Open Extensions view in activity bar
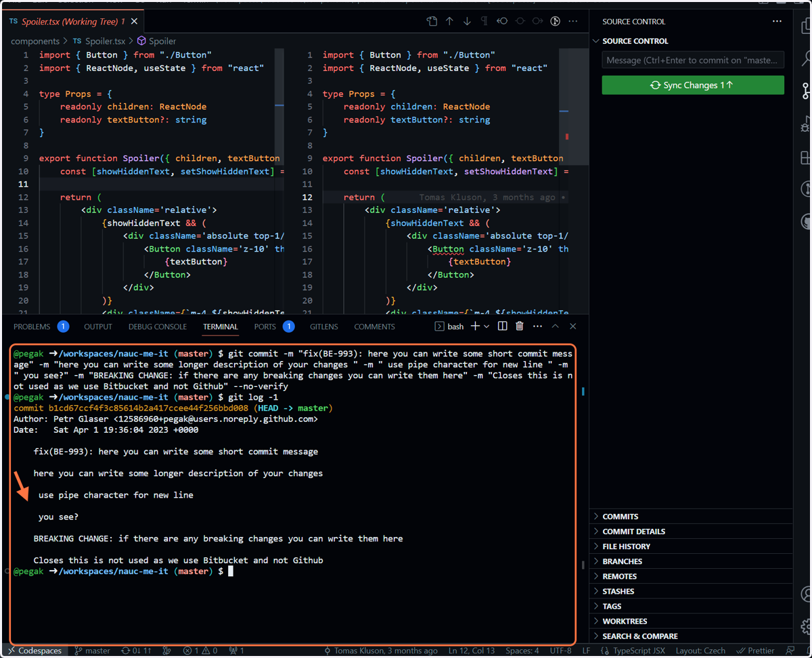Image resolution: width=812 pixels, height=658 pixels. 805,157
